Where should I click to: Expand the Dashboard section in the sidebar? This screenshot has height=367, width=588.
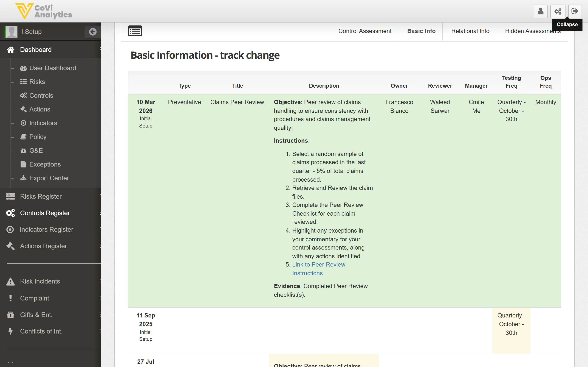36,50
